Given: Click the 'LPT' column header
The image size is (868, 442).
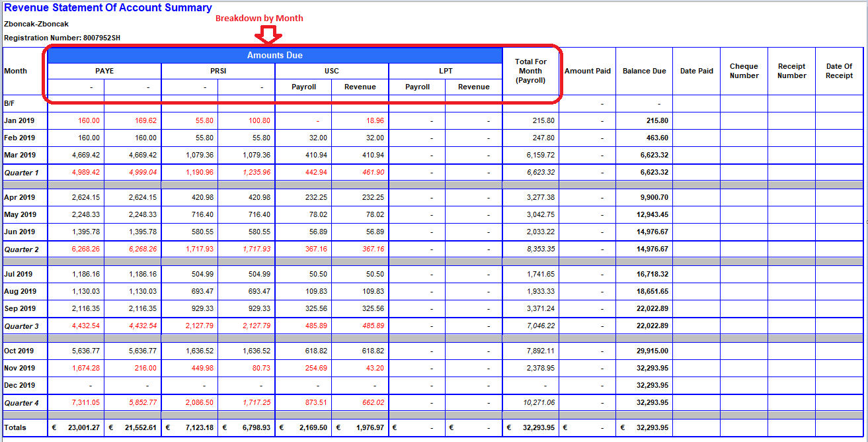Looking at the screenshot, I should click(x=446, y=71).
